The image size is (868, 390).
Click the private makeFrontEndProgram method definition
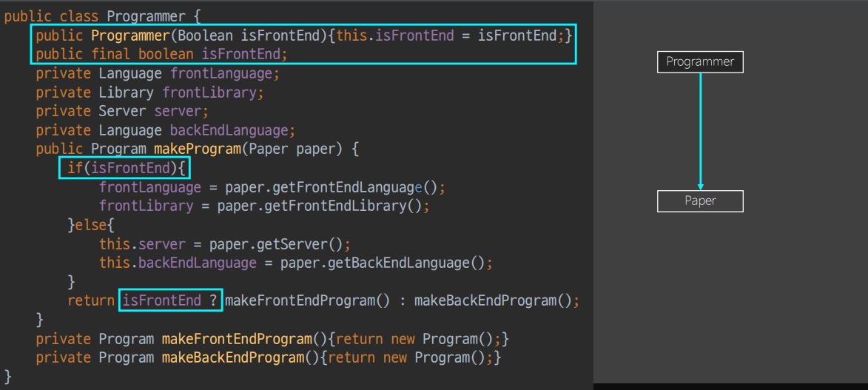click(x=237, y=339)
